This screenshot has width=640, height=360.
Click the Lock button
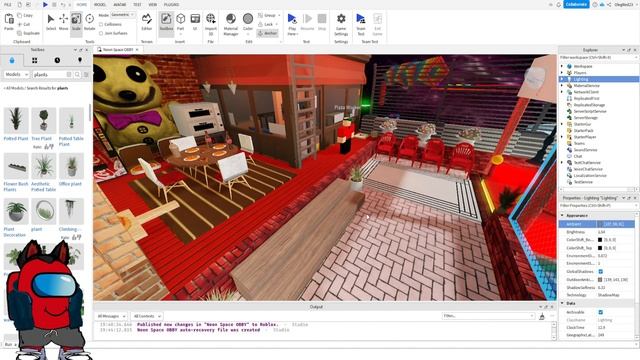(266, 24)
